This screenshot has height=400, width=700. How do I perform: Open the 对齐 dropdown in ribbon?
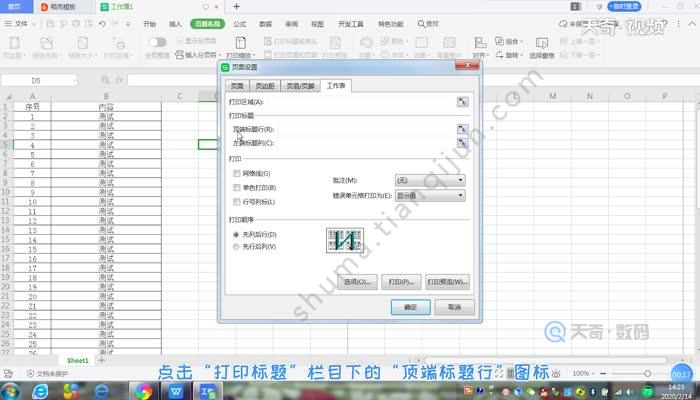[x=481, y=55]
